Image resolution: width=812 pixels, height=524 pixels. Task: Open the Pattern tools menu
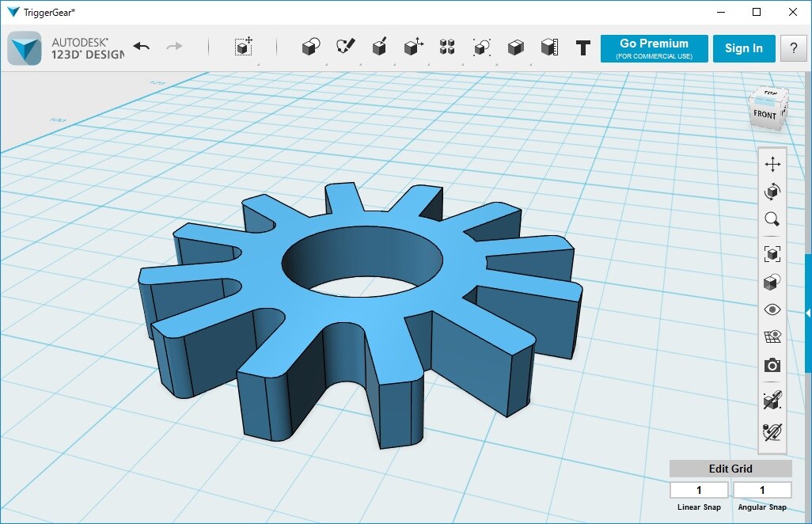tap(447, 47)
